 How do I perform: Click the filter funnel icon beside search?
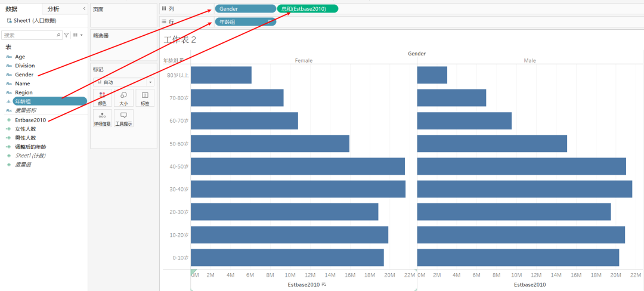pos(66,35)
